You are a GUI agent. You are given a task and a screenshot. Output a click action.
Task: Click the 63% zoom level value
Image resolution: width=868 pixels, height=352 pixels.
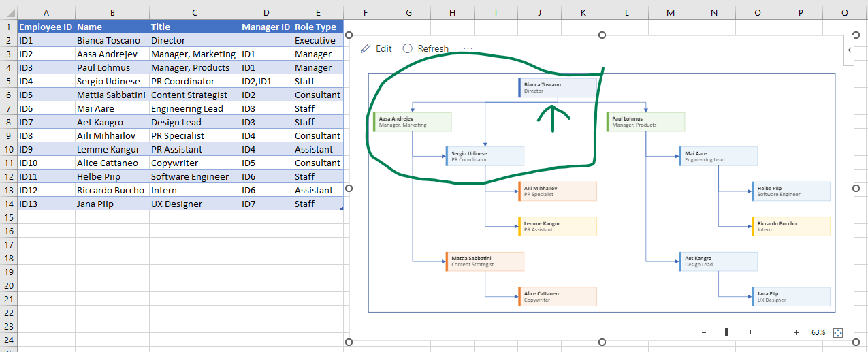(x=818, y=332)
